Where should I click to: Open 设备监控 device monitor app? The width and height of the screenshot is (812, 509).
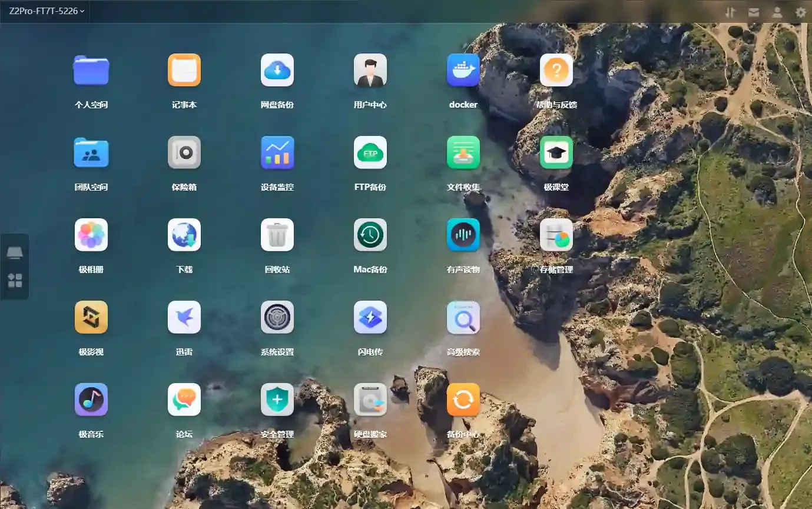point(277,153)
